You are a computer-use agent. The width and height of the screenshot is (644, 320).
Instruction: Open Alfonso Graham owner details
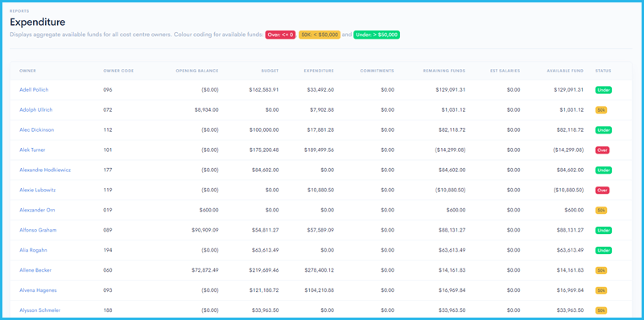38,230
